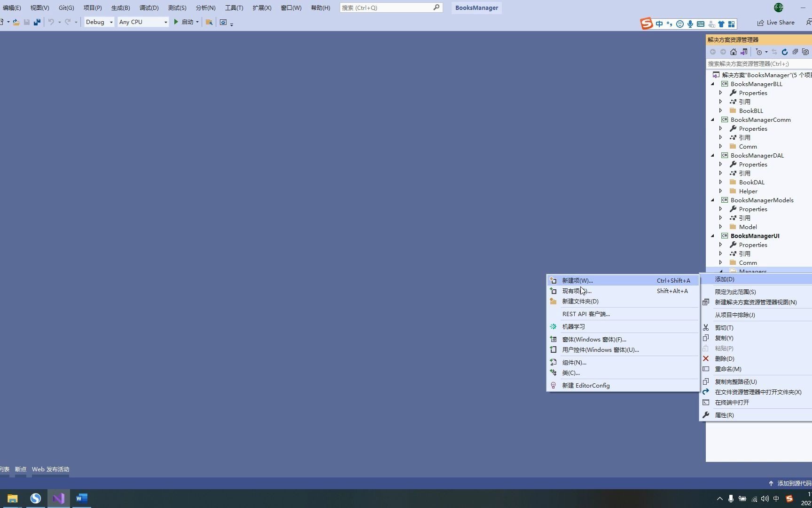Open File Explorer from taskbar
Image resolution: width=812 pixels, height=508 pixels.
[13, 498]
